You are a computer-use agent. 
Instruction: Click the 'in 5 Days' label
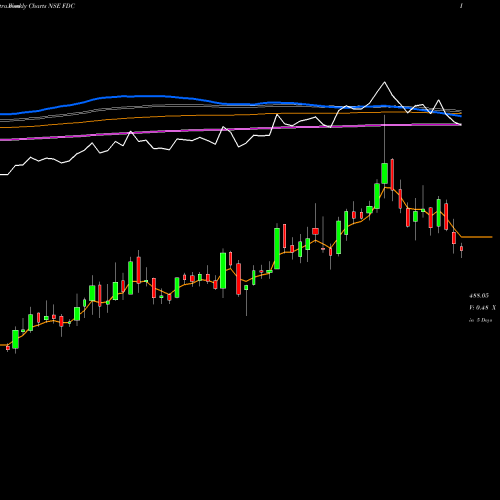480,320
